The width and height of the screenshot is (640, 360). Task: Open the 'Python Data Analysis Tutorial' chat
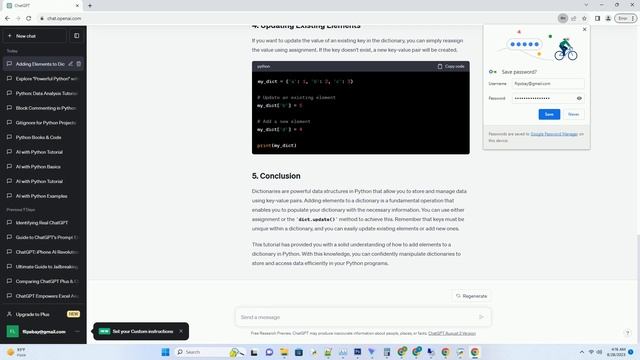coord(43,93)
